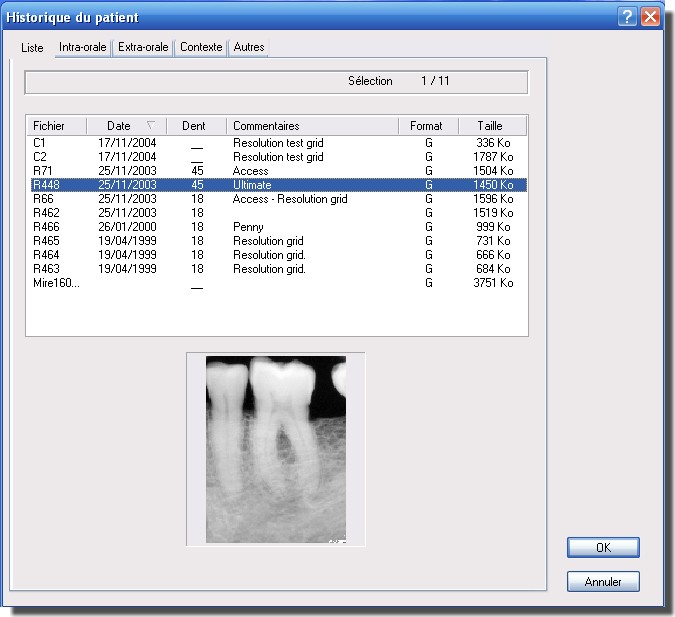This screenshot has height=617, width=675.
Task: Select the R466 Penny row
Action: [48, 227]
